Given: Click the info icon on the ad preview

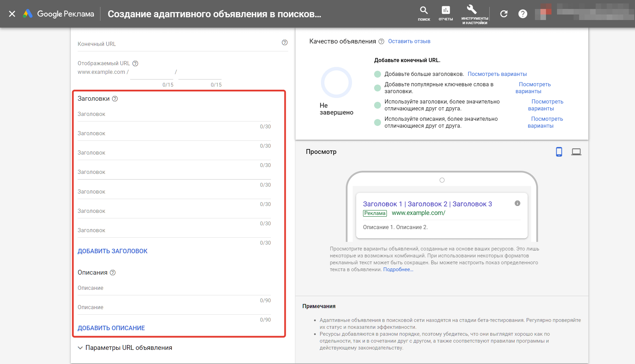Looking at the screenshot, I should [517, 204].
